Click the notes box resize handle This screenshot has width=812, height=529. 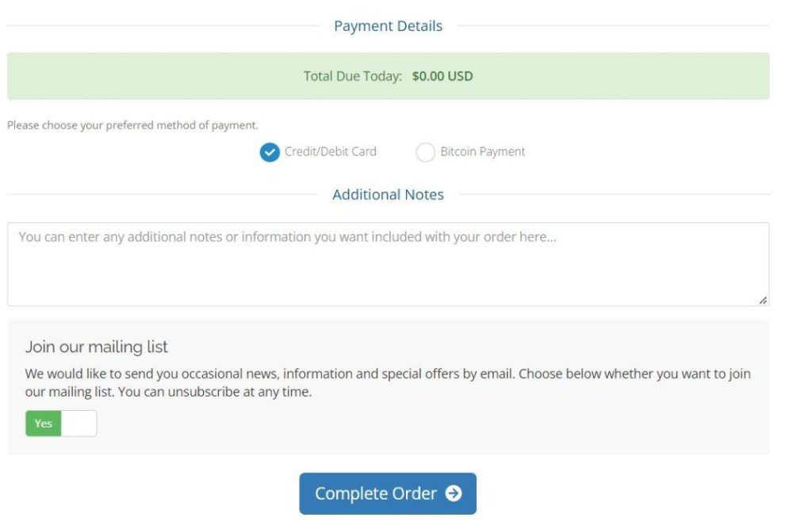tap(763, 301)
